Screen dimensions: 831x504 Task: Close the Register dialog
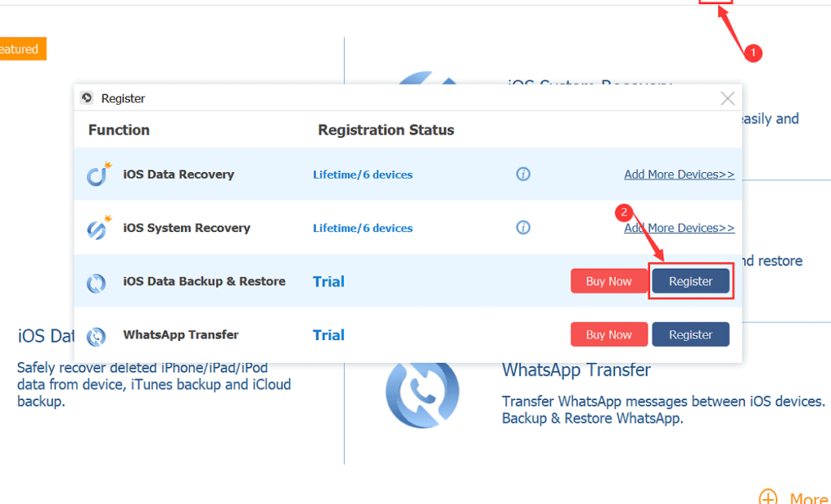[728, 98]
